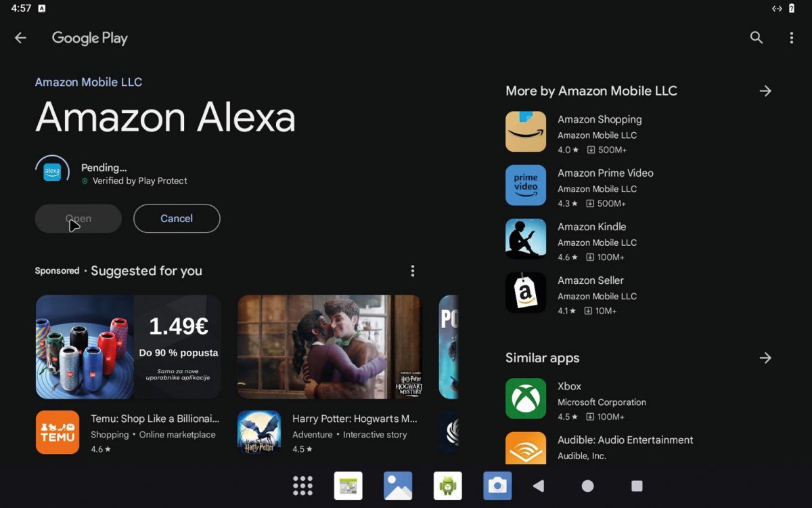Open the top bar overflow menu

[x=791, y=38]
